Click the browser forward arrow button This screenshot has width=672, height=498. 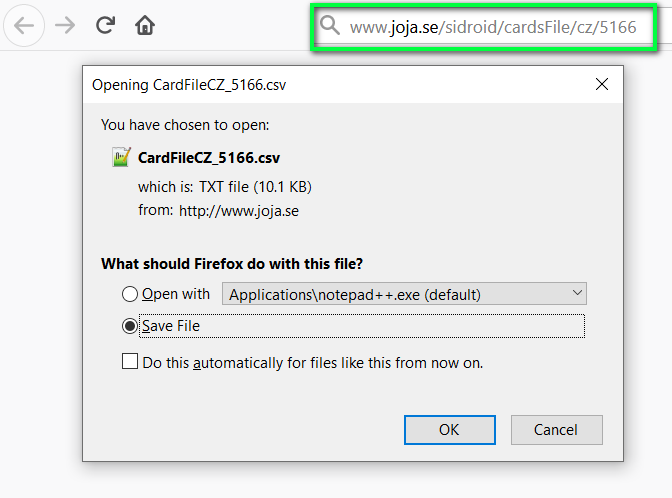point(65,26)
